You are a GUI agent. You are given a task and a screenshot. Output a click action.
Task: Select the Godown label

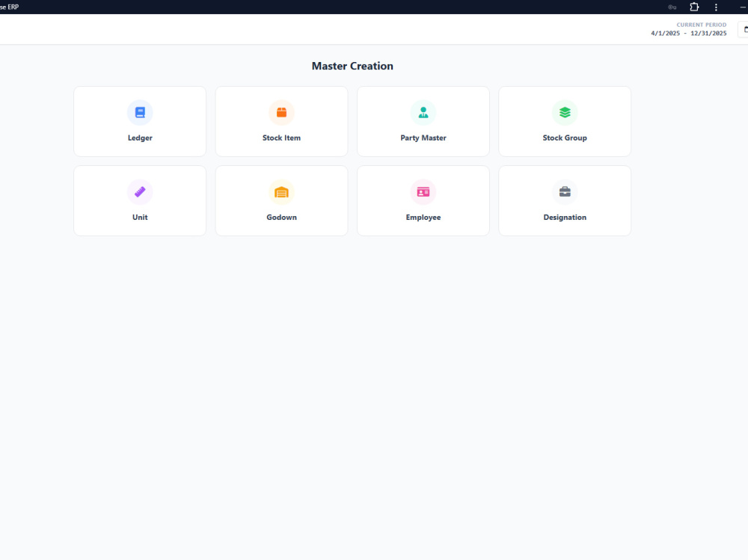click(281, 217)
